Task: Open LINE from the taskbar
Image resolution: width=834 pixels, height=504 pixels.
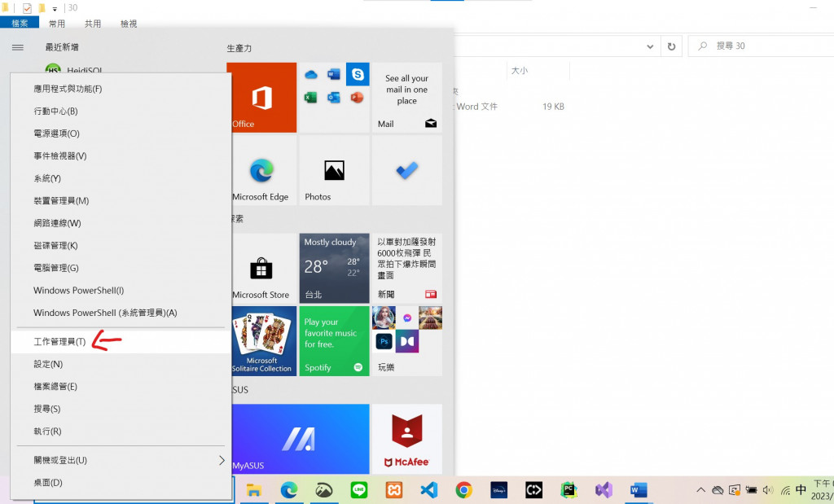Action: (x=359, y=489)
